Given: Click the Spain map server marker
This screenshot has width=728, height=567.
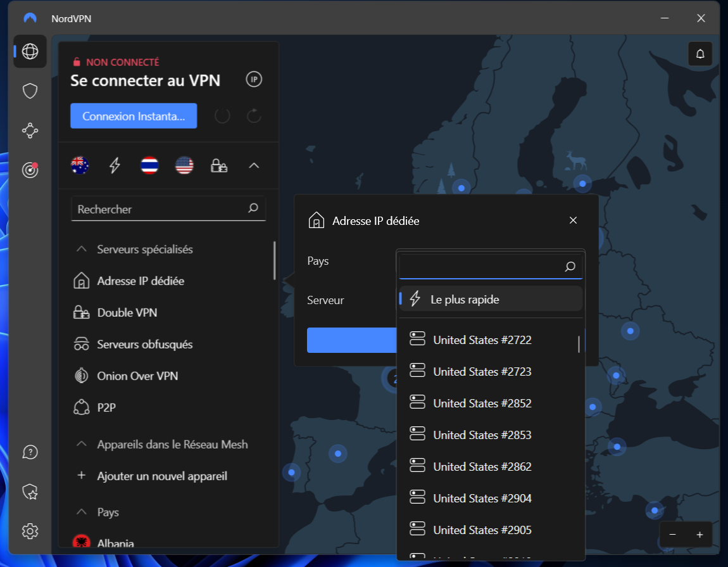Looking at the screenshot, I should click(338, 453).
